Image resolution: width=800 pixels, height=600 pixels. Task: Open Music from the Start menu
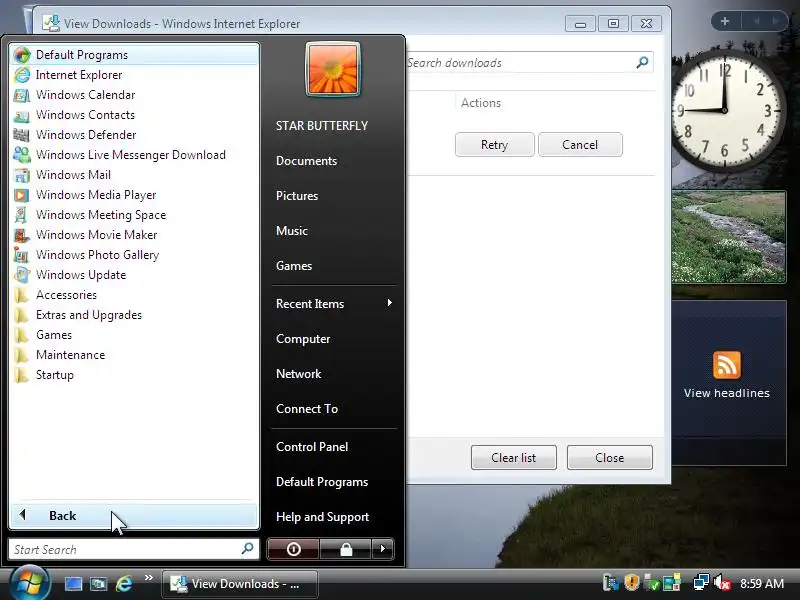tap(292, 231)
